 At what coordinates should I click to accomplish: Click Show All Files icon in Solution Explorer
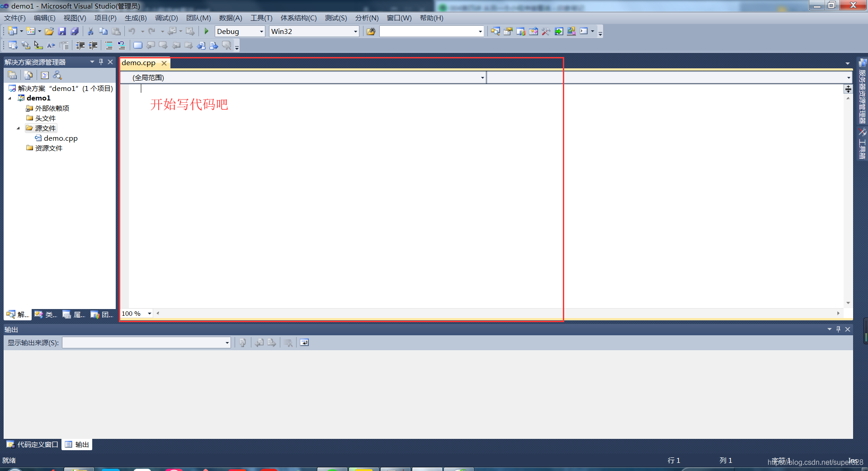click(28, 75)
